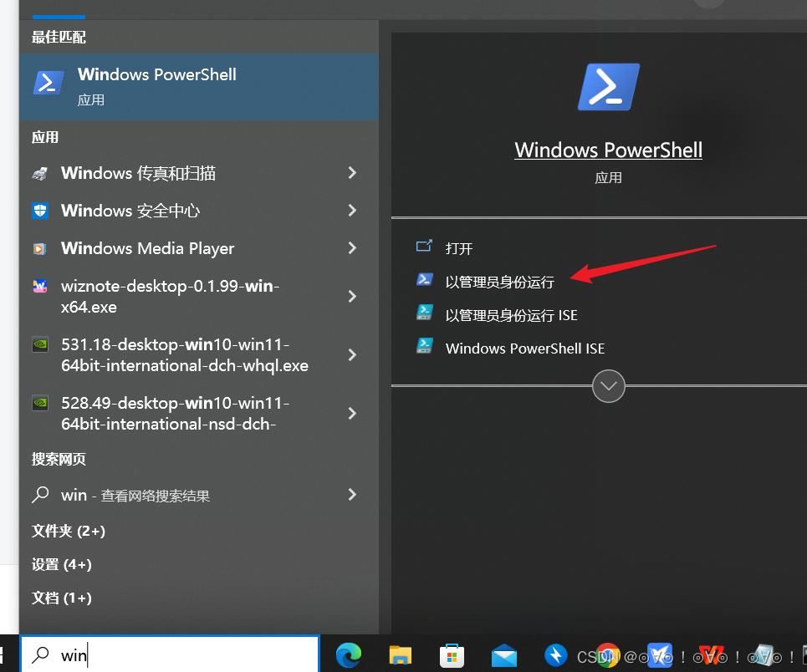This screenshot has width=807, height=672.
Task: Click wiznote-desktop-0.1.99-win-x64.exe text
Action: coord(170,297)
